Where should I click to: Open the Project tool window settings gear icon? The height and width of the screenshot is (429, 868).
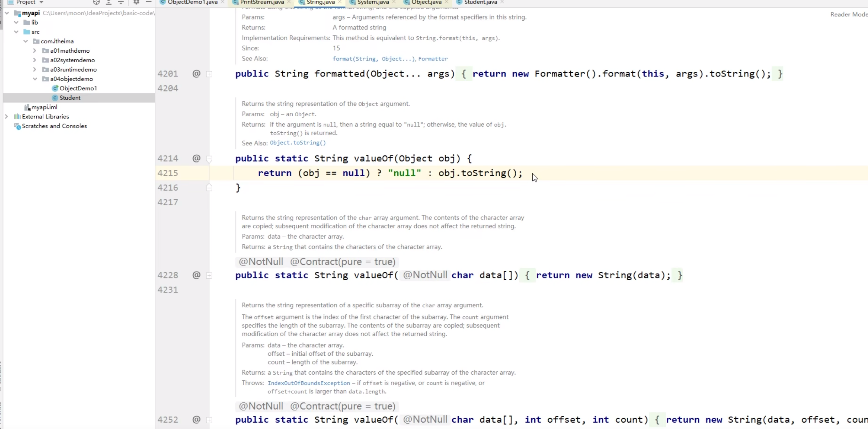pyautogui.click(x=136, y=2)
